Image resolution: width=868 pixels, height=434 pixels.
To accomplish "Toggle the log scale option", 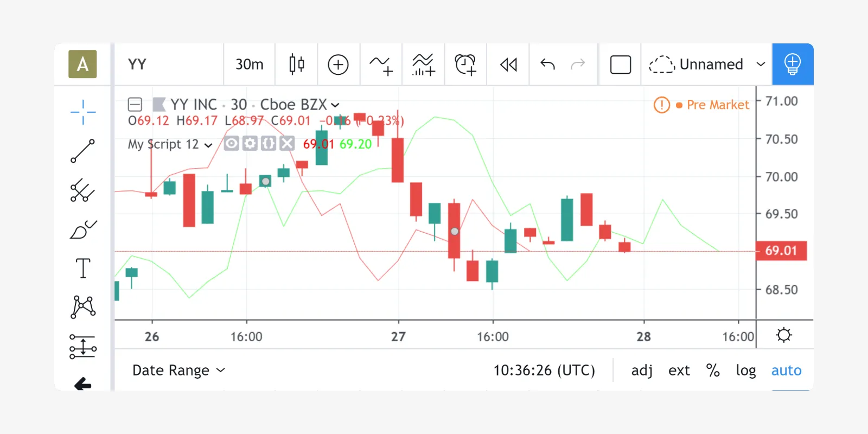I will pyautogui.click(x=745, y=371).
